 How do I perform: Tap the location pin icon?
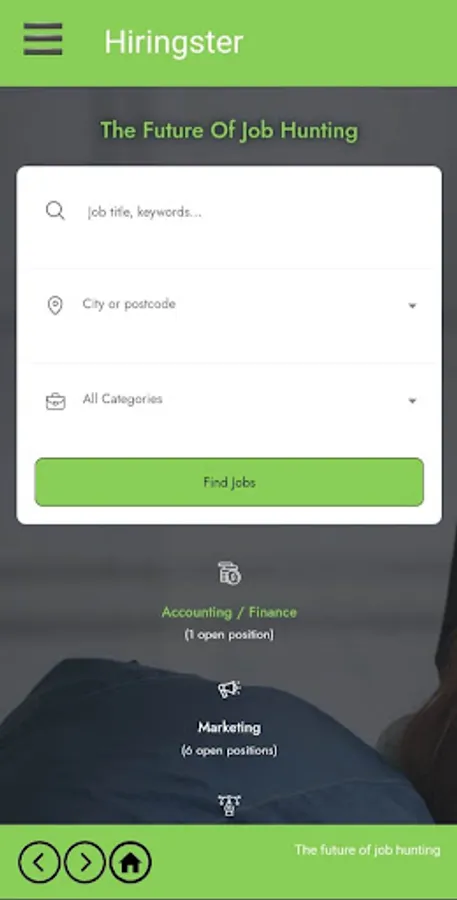tap(55, 305)
